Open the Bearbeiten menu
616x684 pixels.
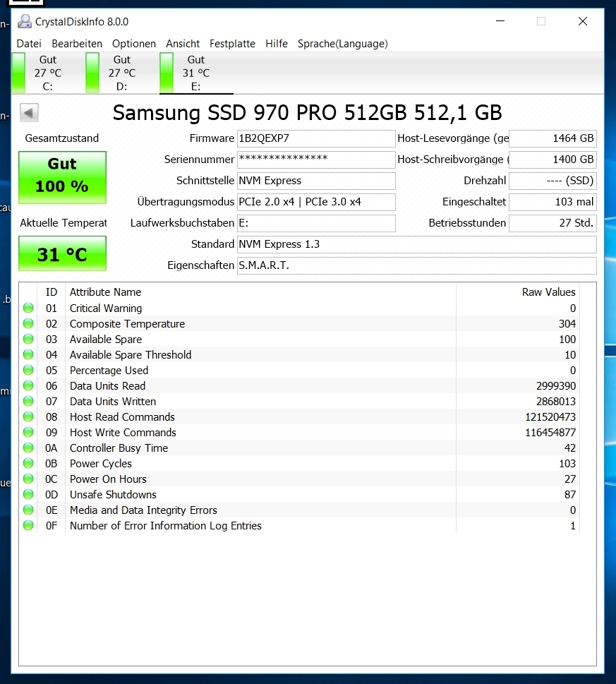pyautogui.click(x=77, y=44)
